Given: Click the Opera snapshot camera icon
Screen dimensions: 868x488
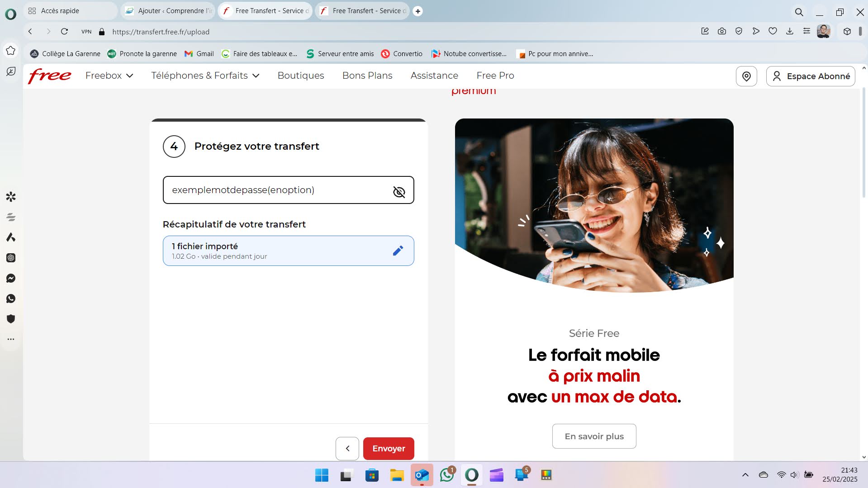Looking at the screenshot, I should coord(721,31).
